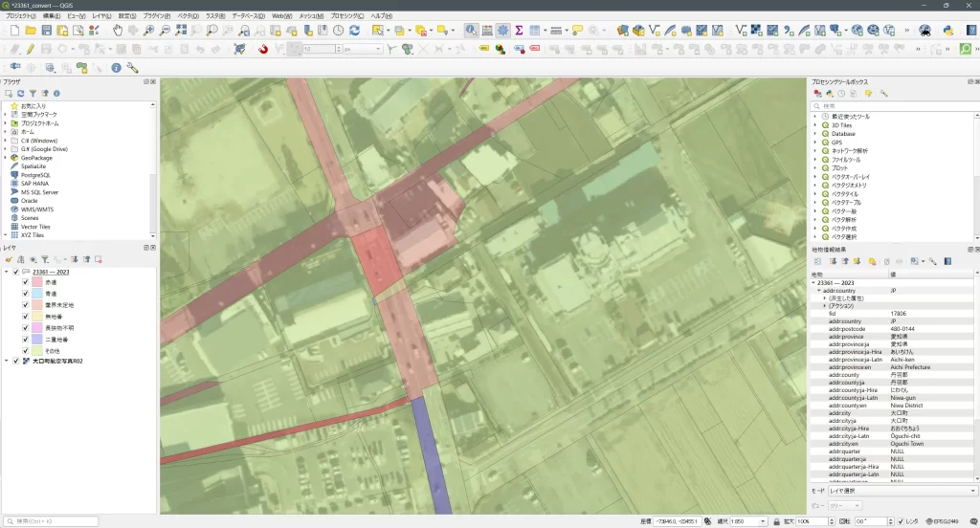Uncheck the 23361 — 2023 layer checkbox

pos(15,272)
